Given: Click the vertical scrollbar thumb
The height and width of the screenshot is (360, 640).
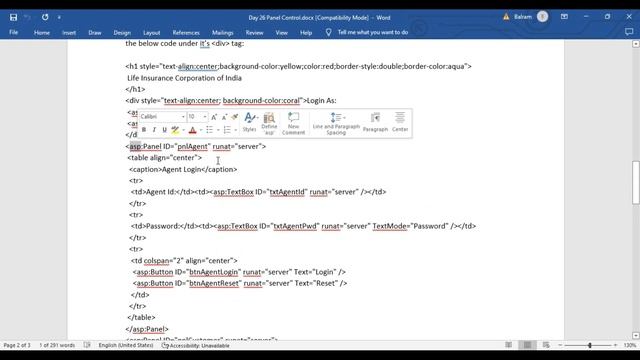Looking at the screenshot, I should coord(636,182).
